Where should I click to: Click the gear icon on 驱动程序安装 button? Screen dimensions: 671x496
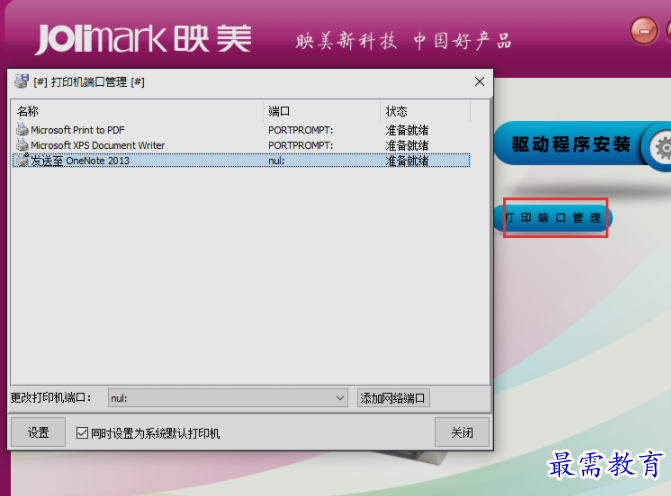click(x=662, y=148)
